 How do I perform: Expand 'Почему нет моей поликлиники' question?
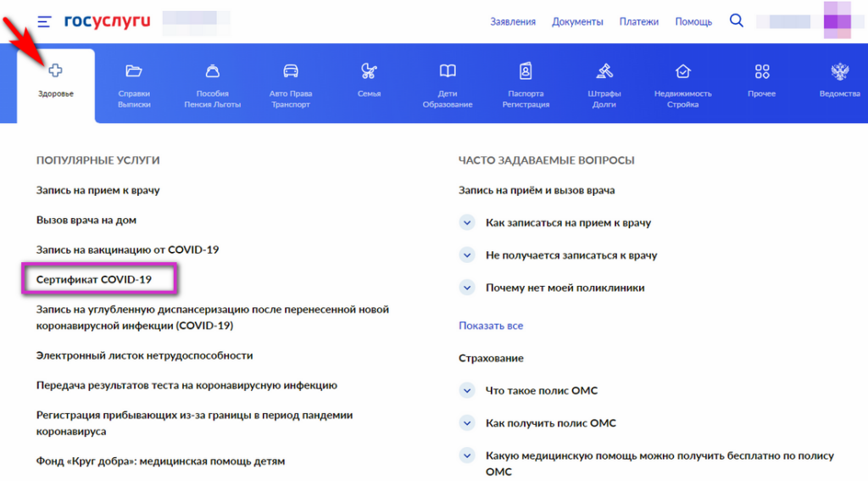click(466, 288)
